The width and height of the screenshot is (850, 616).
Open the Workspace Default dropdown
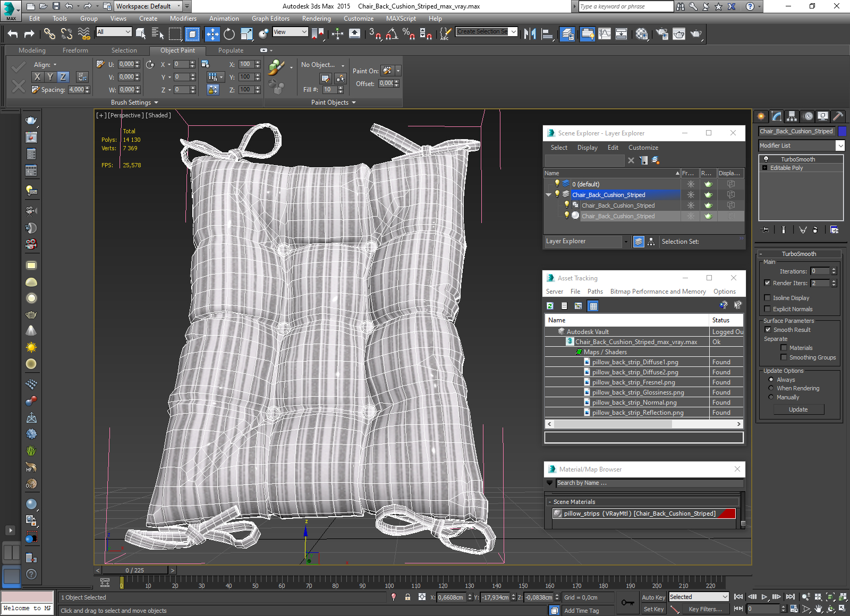tap(149, 6)
